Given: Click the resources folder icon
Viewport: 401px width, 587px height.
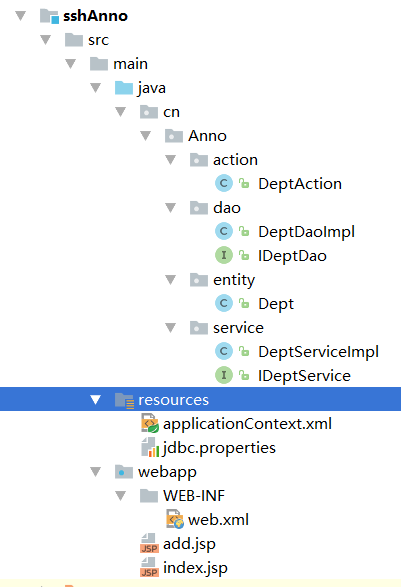Looking at the screenshot, I should click(124, 400).
